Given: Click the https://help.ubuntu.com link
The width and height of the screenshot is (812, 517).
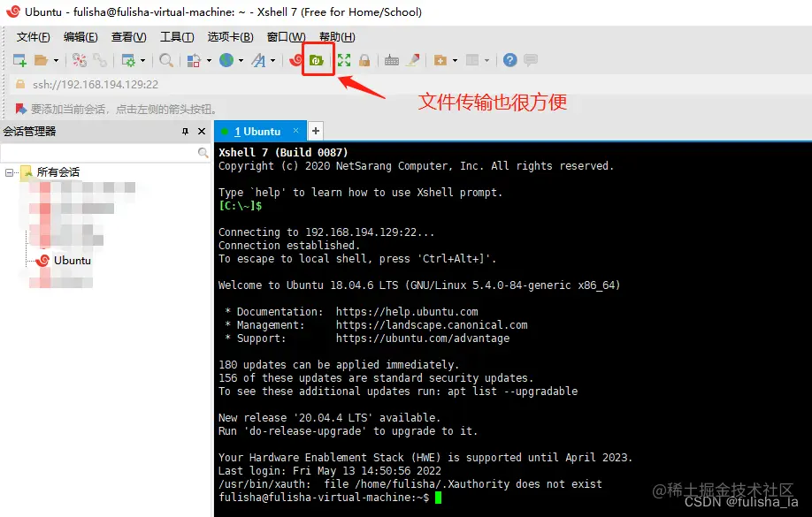Looking at the screenshot, I should pos(407,312).
